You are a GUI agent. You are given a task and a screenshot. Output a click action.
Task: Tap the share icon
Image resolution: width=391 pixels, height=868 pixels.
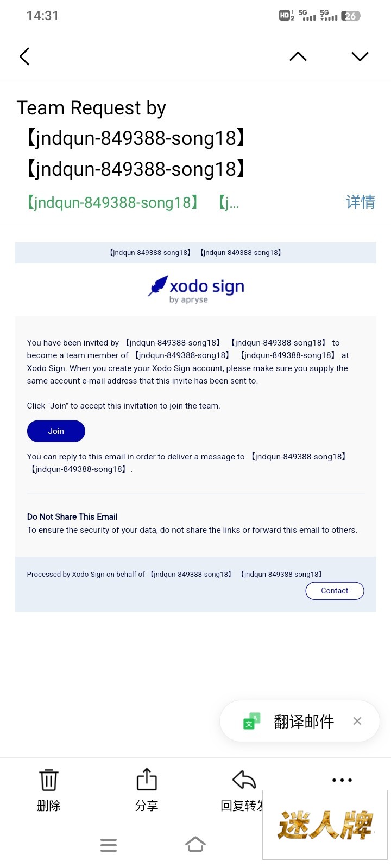(x=147, y=780)
